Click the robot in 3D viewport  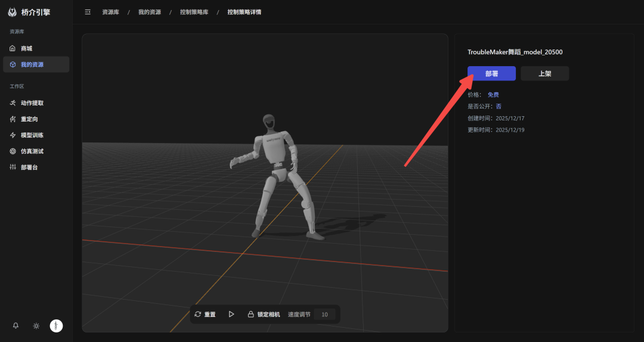(x=277, y=176)
